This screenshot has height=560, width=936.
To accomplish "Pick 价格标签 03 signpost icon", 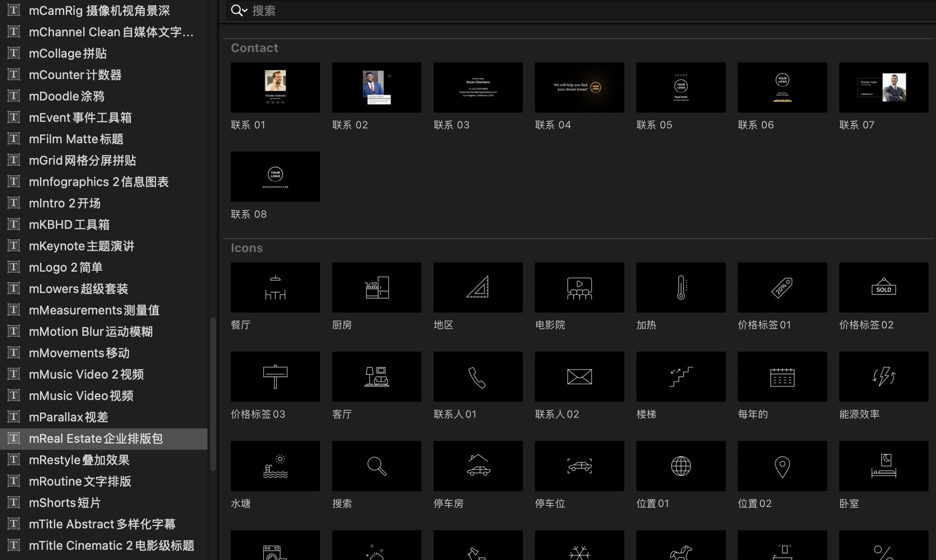I will [275, 377].
